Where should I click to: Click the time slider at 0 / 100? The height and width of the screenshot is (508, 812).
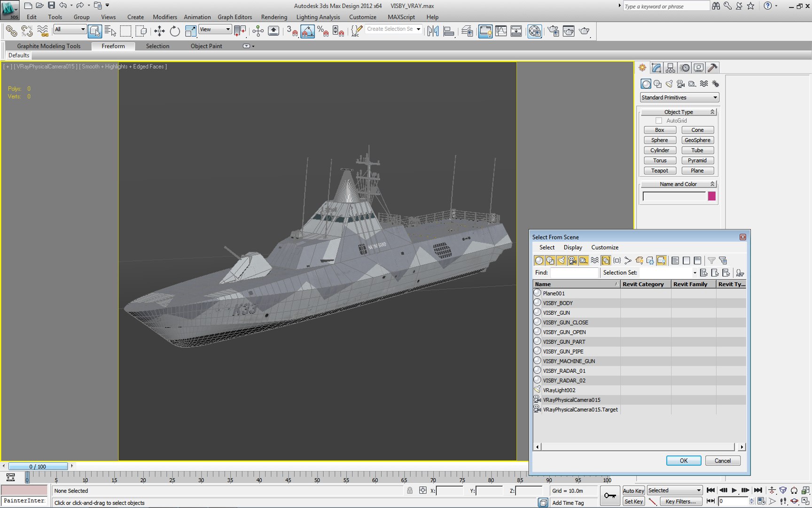coord(38,467)
